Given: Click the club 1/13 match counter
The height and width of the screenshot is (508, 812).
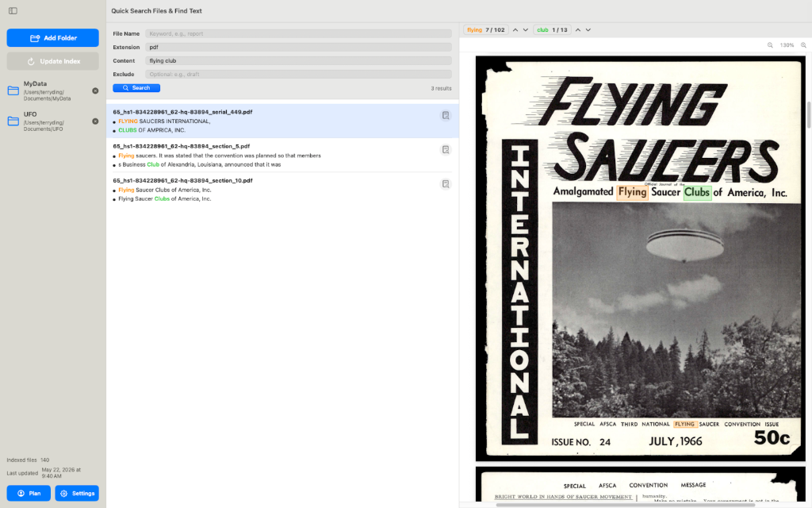Looking at the screenshot, I should 552,30.
